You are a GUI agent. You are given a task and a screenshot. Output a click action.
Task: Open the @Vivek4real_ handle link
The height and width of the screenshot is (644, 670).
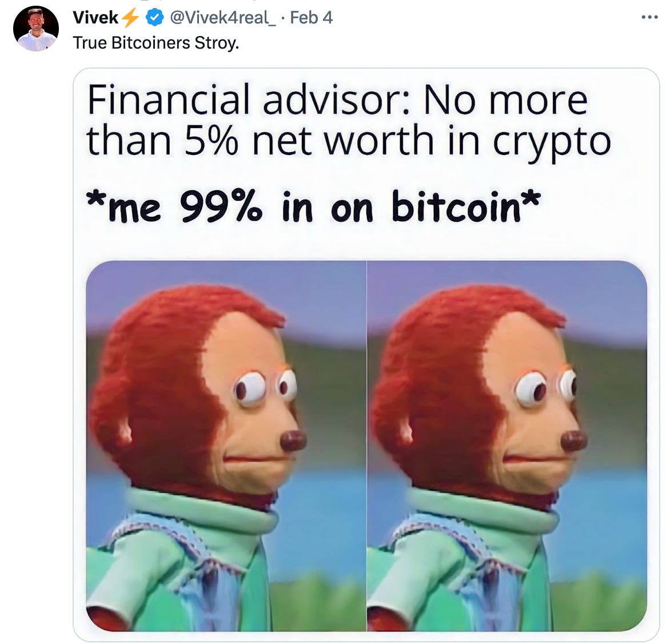[x=222, y=18]
